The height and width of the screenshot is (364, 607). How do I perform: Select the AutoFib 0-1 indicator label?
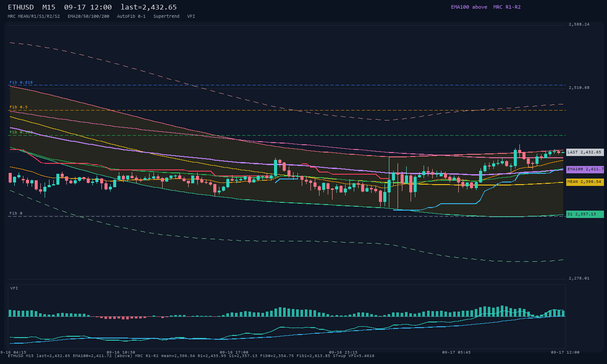pos(131,16)
